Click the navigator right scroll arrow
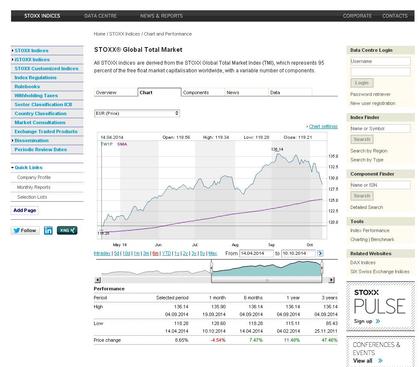This screenshot has height=367, width=420. pyautogui.click(x=331, y=280)
